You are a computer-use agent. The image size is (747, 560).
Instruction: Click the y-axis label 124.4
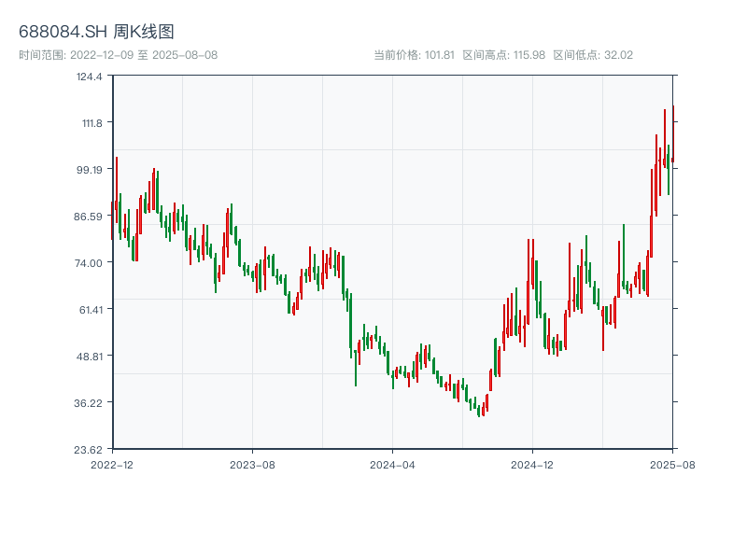[x=89, y=77]
